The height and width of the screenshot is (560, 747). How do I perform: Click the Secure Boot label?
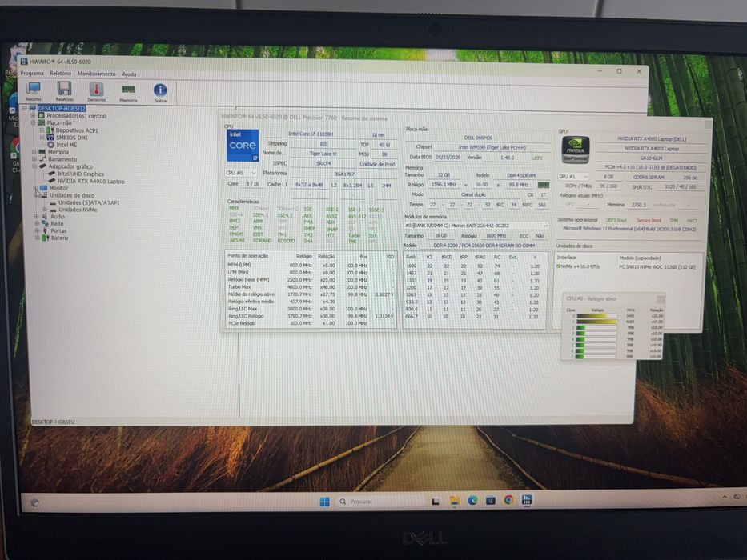tap(649, 221)
